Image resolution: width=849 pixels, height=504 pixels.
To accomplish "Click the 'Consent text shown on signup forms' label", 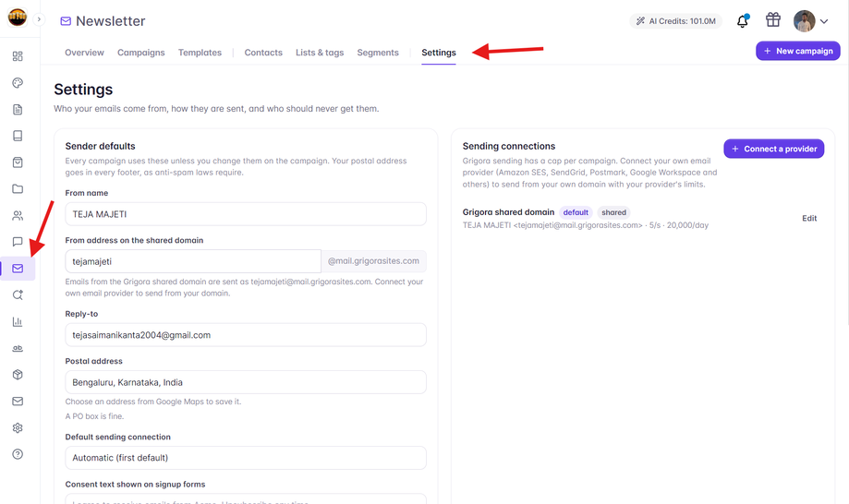I will tap(136, 485).
